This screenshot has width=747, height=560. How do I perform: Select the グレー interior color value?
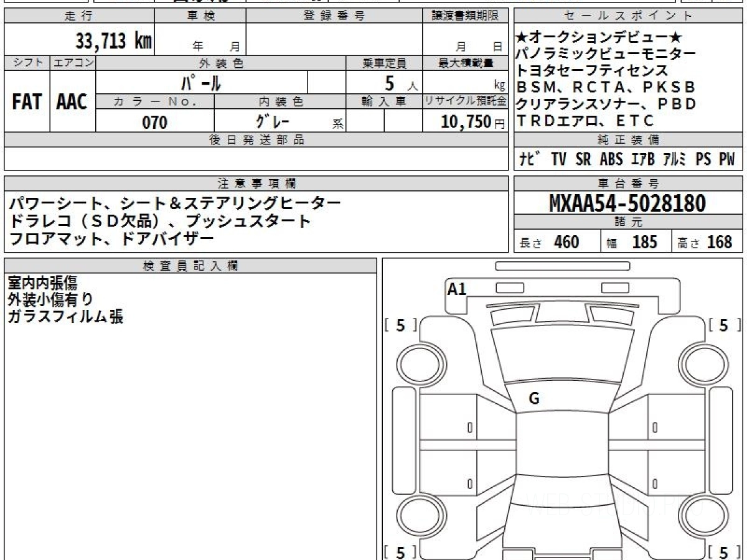[271, 121]
